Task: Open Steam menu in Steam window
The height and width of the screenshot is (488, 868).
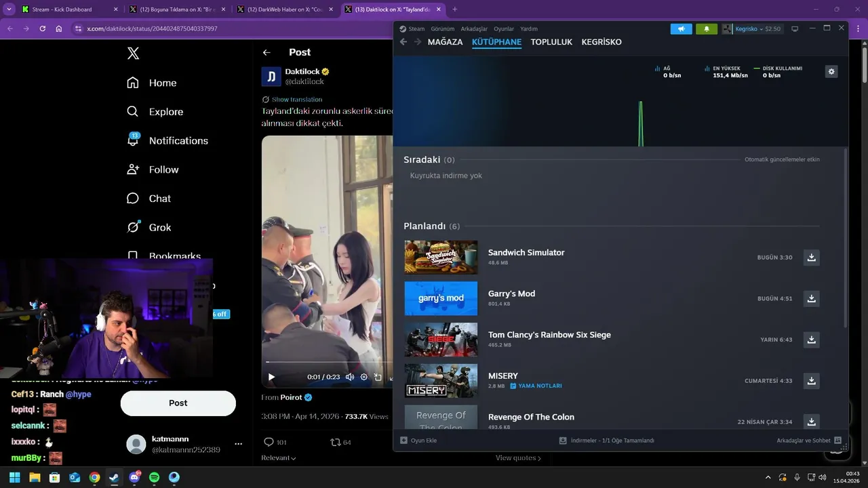Action: tap(412, 29)
